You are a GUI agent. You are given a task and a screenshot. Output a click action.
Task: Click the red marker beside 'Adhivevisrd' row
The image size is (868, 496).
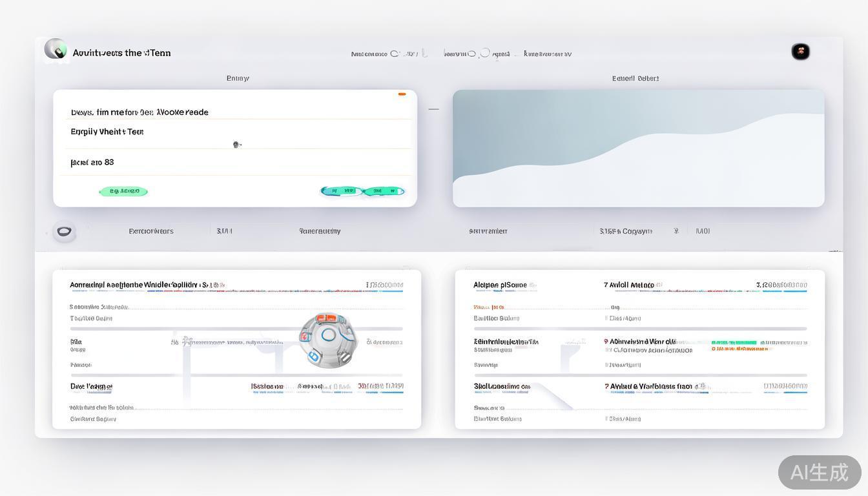[606, 341]
